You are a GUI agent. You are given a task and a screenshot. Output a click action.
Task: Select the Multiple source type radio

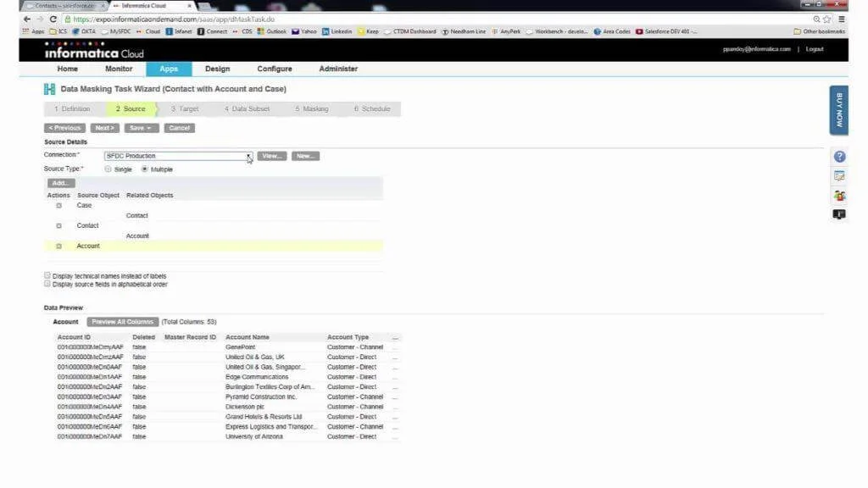[x=144, y=169]
